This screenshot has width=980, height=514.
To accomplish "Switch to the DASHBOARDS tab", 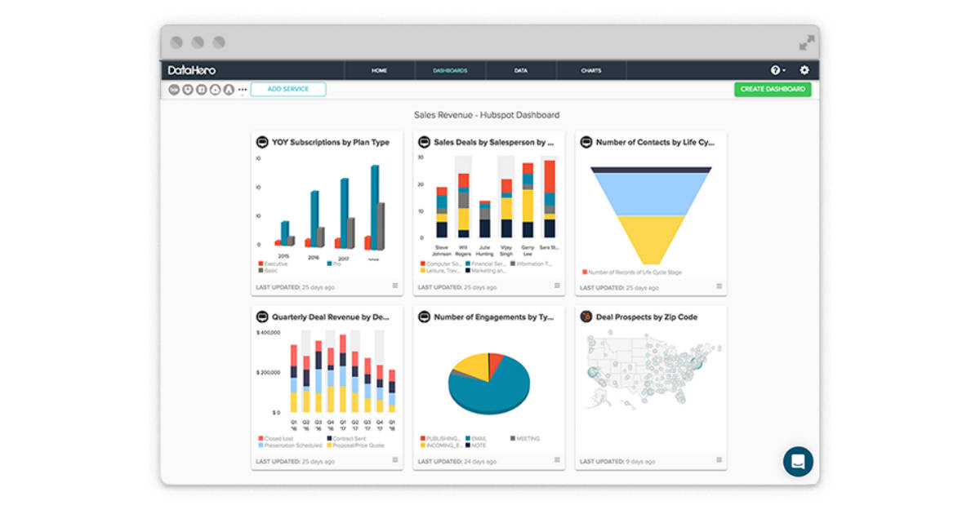I will coord(450,70).
